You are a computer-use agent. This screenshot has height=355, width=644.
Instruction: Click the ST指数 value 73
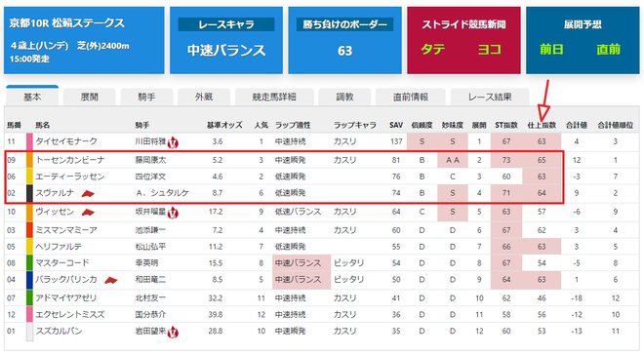pos(506,160)
